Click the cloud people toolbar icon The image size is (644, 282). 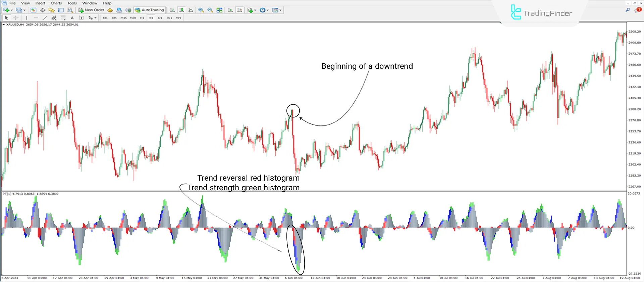[119, 10]
